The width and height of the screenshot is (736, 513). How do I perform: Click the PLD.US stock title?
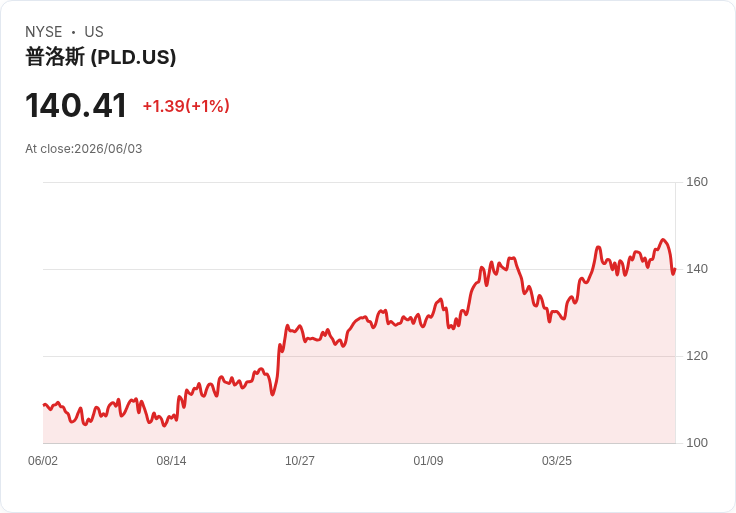(100, 57)
